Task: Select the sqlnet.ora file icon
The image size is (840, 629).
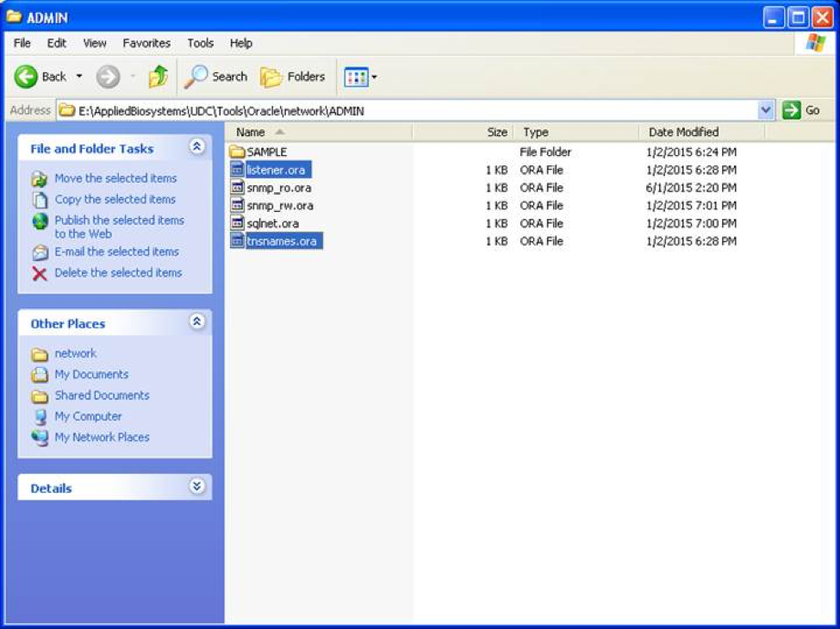Action: pyautogui.click(x=238, y=223)
